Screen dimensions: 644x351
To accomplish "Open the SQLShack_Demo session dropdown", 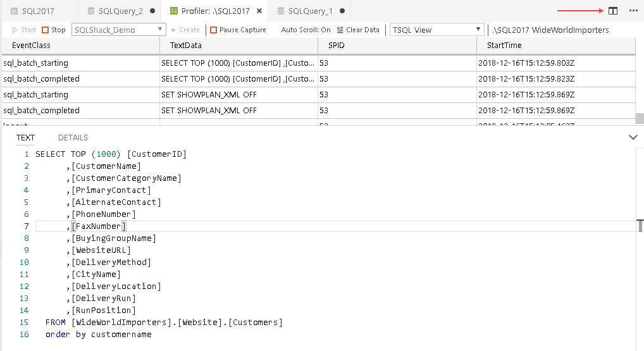I will [119, 30].
